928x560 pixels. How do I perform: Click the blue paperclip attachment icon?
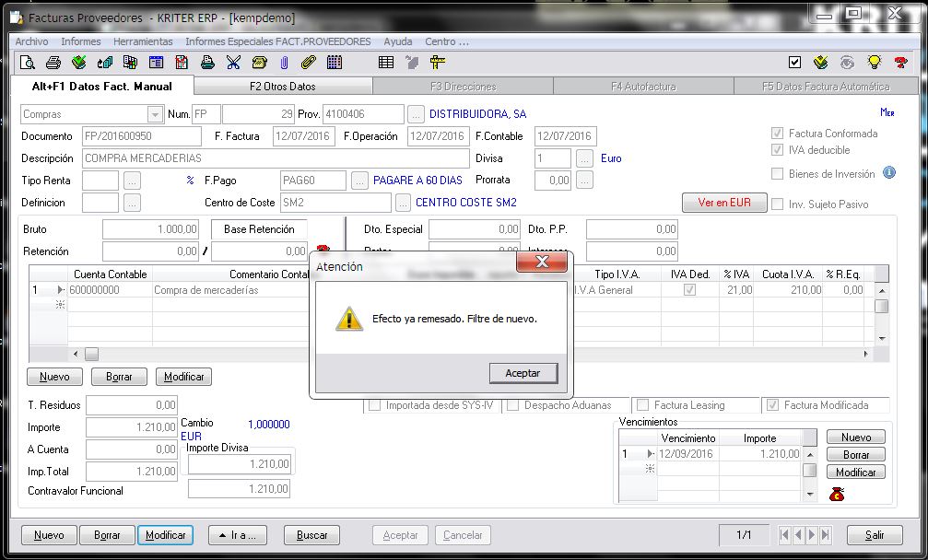[284, 62]
